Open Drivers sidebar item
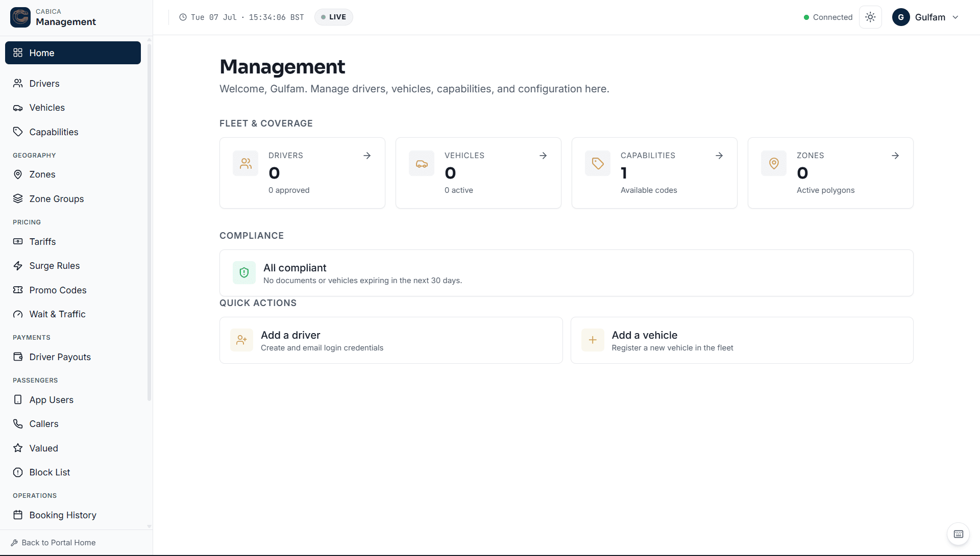This screenshot has width=980, height=556. pyautogui.click(x=73, y=83)
